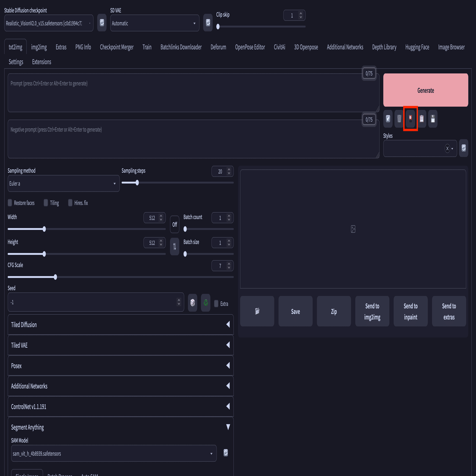Screen dimensions: 476x476
Task: Click the Send to inpaint button
Action: (x=410, y=311)
